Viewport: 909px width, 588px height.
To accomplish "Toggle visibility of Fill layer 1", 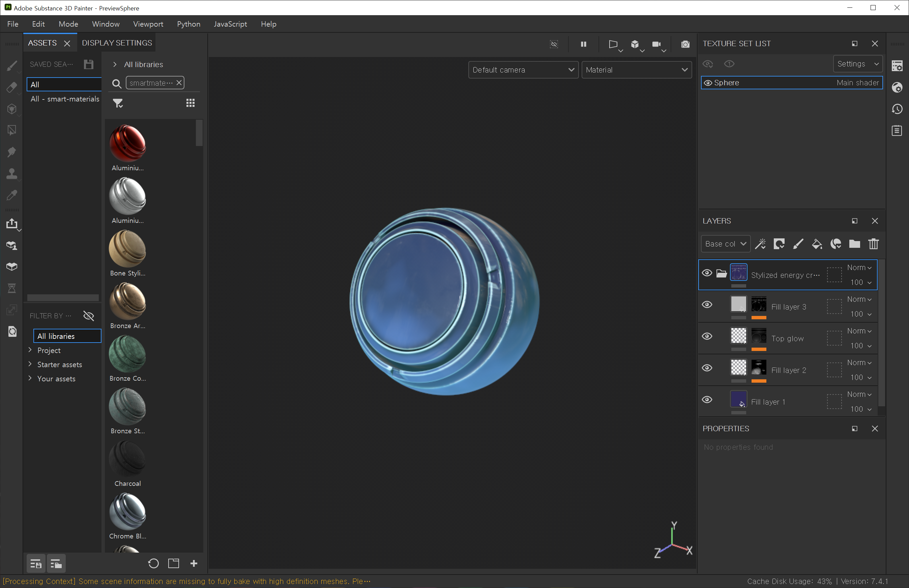I will [x=707, y=400].
